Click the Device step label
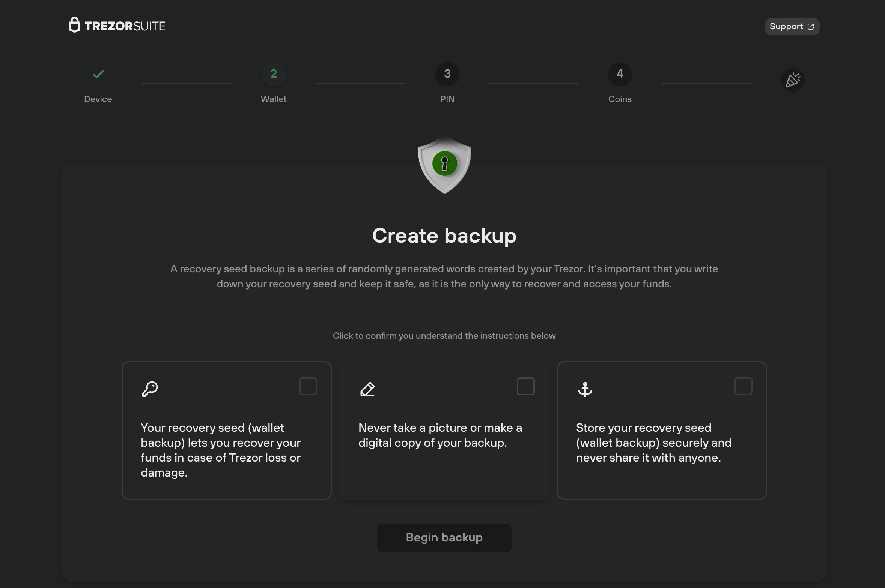This screenshot has width=885, height=588. tap(98, 99)
